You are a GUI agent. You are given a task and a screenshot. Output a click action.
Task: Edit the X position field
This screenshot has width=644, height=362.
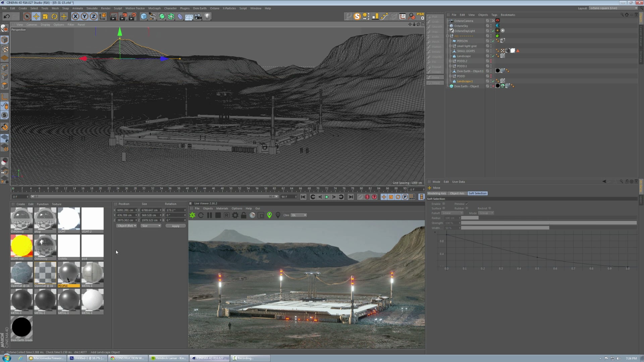(x=126, y=210)
